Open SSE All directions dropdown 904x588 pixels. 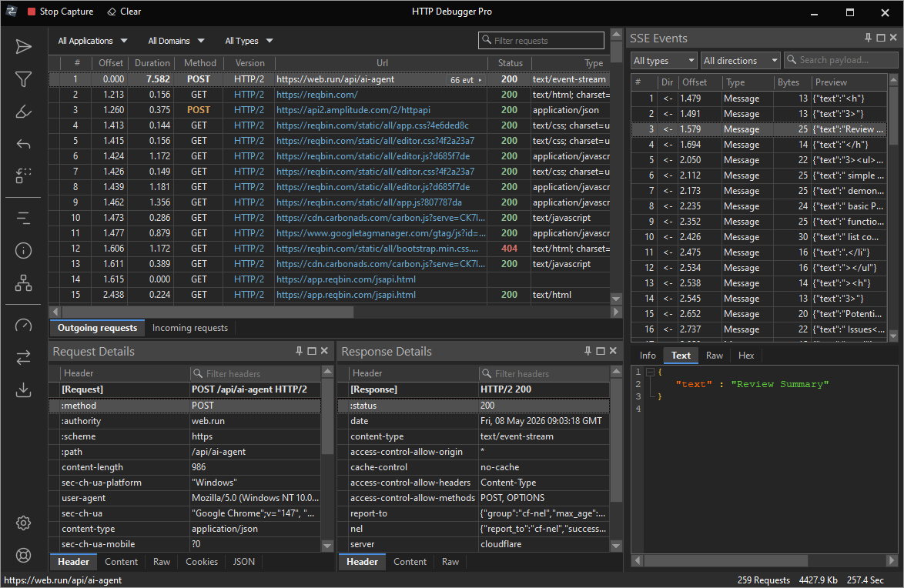[x=741, y=61]
